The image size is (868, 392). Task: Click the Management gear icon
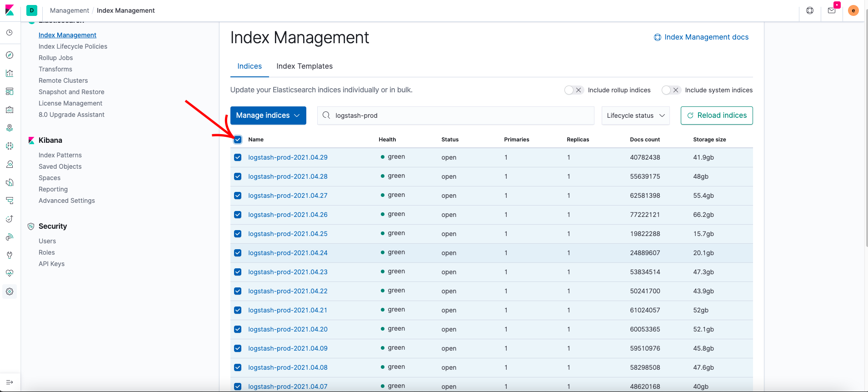(10, 291)
